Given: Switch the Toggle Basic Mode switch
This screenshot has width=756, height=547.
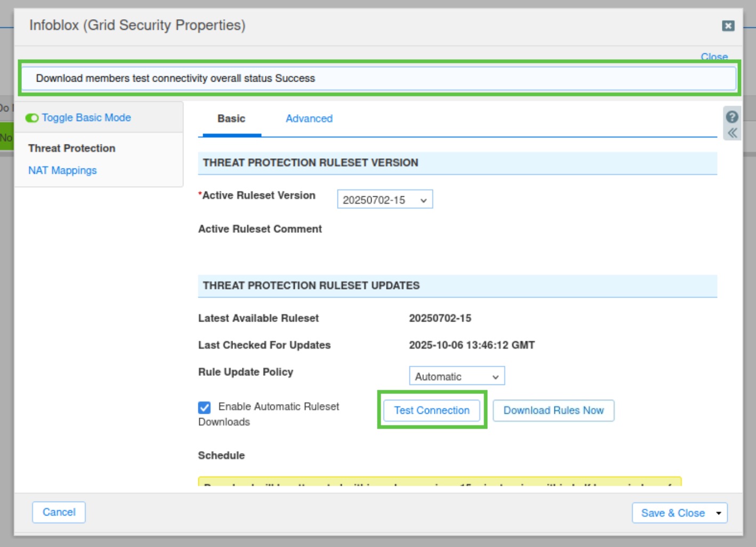Looking at the screenshot, I should pyautogui.click(x=32, y=118).
